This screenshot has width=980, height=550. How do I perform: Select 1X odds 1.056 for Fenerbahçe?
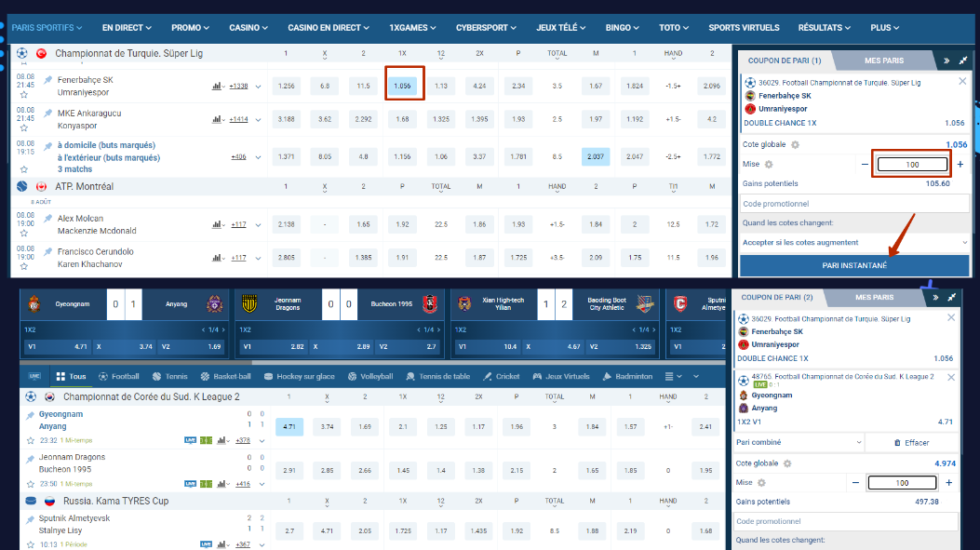coord(402,86)
